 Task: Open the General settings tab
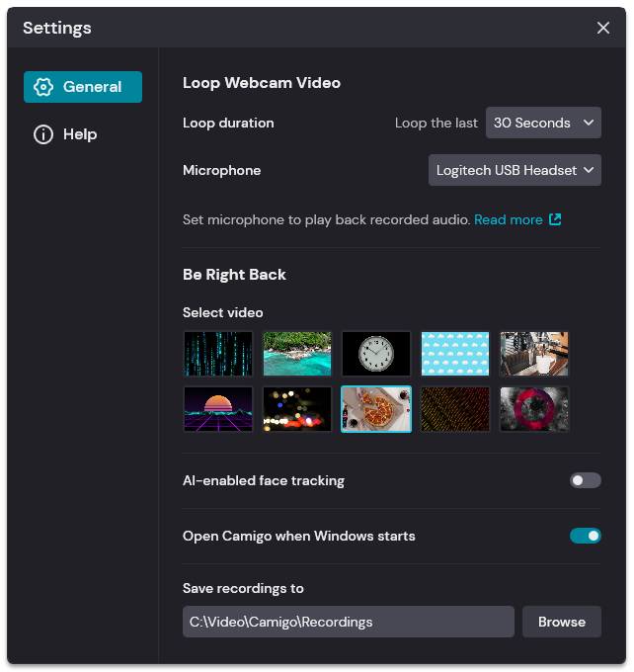(83, 87)
